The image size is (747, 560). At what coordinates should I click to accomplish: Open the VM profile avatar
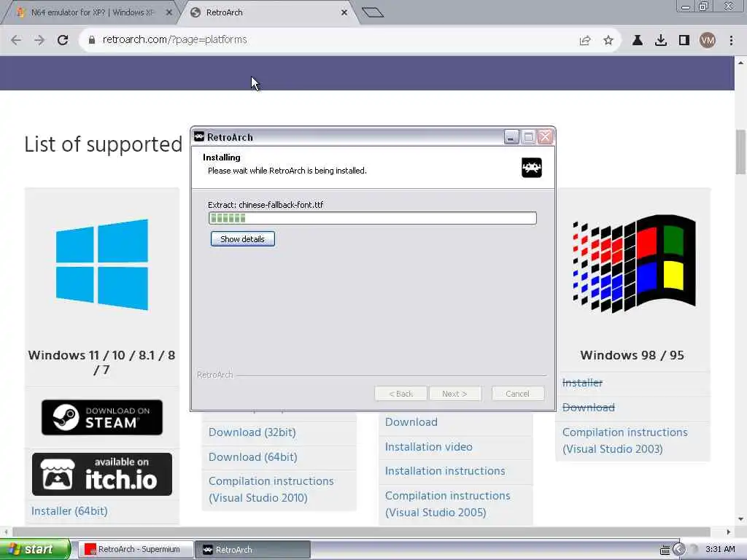[x=708, y=41]
